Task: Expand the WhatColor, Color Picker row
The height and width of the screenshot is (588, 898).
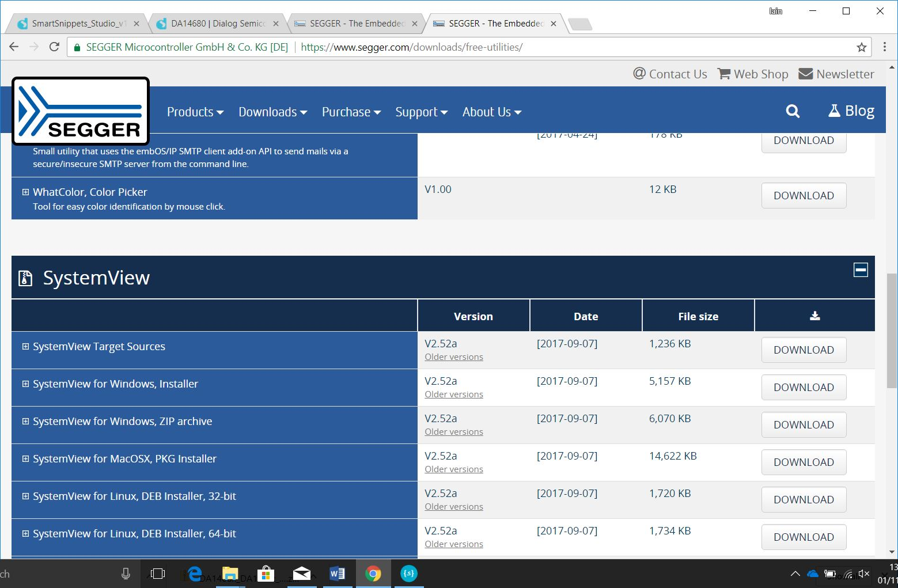Action: [25, 192]
